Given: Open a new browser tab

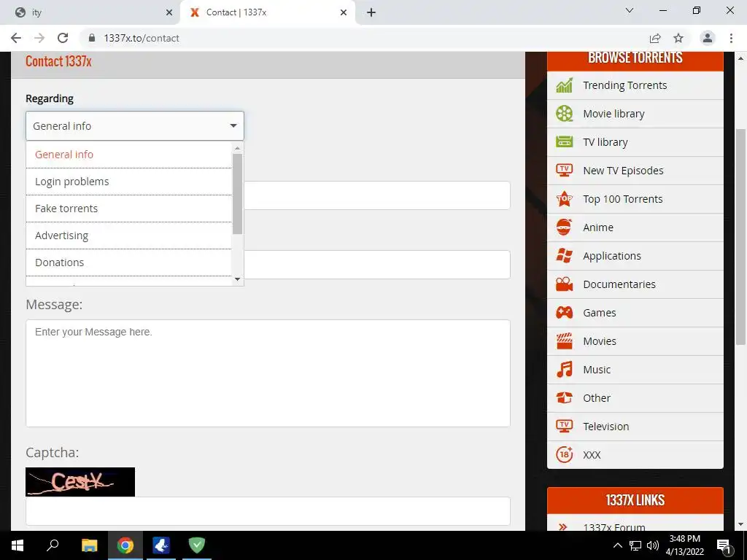Looking at the screenshot, I should [371, 13].
